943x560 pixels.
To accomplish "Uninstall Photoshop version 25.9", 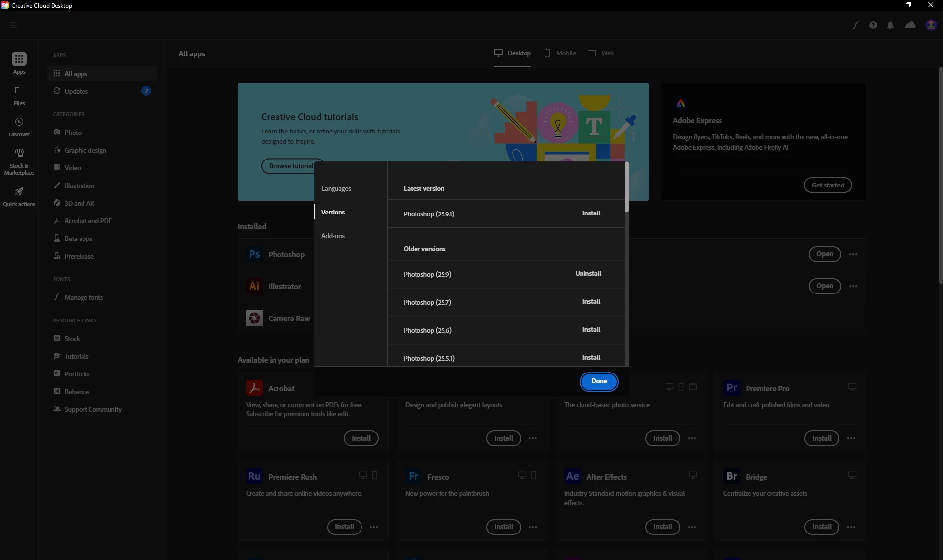I will [x=588, y=274].
